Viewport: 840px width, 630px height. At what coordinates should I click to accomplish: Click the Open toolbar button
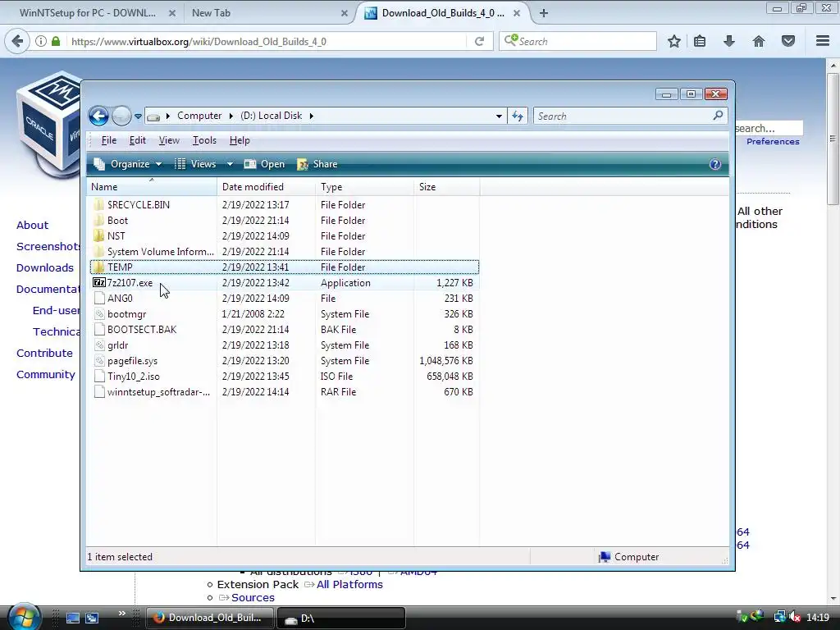coord(264,164)
